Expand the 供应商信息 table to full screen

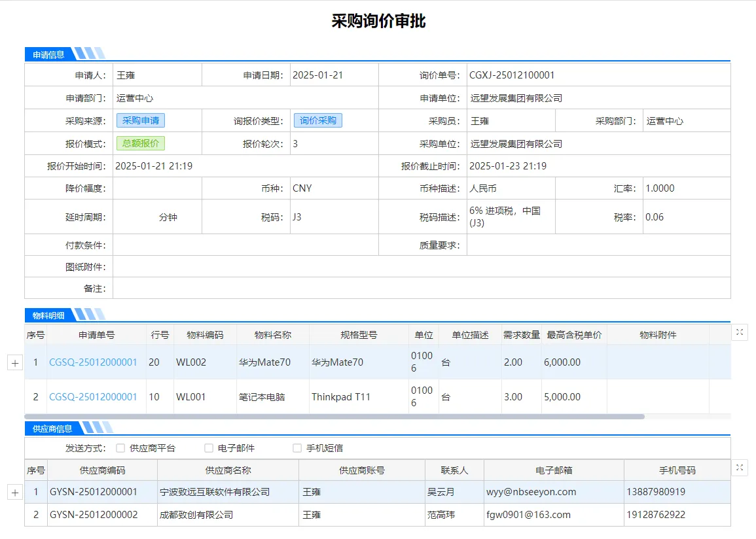(740, 468)
